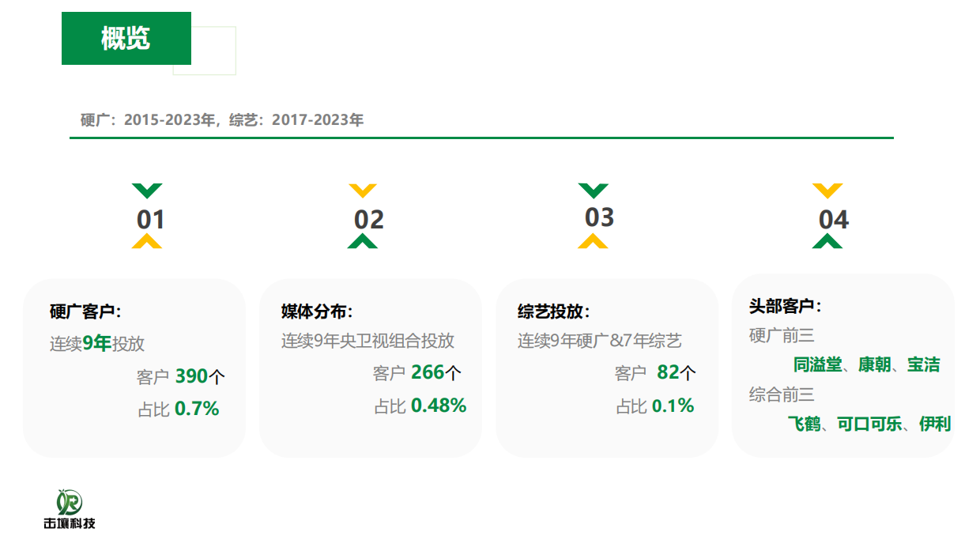Click the 击壤科技 company name text
Viewport: 980px width, 551px height.
point(70,524)
